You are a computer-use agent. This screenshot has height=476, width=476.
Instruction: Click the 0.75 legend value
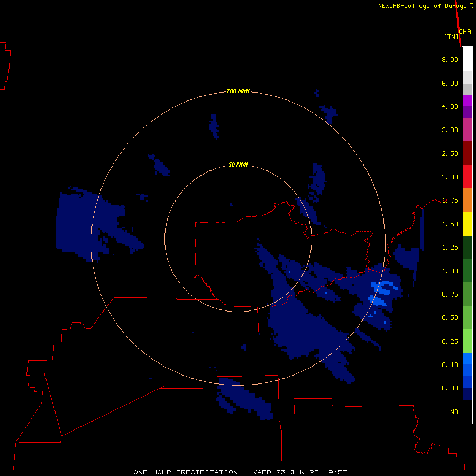(x=450, y=295)
